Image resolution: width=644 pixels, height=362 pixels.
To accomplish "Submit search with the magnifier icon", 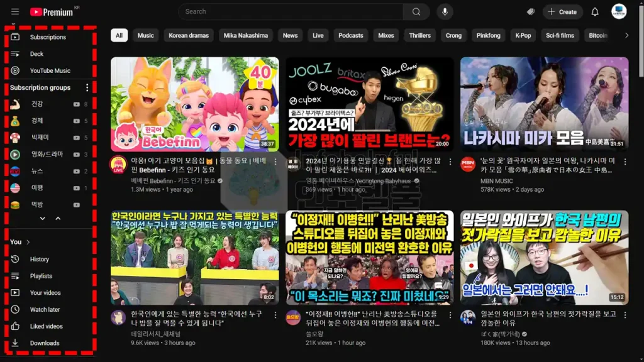I will pyautogui.click(x=416, y=12).
